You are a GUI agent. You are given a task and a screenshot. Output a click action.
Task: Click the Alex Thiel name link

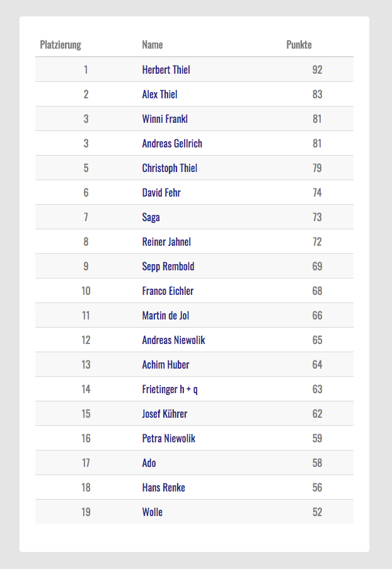coord(159,95)
